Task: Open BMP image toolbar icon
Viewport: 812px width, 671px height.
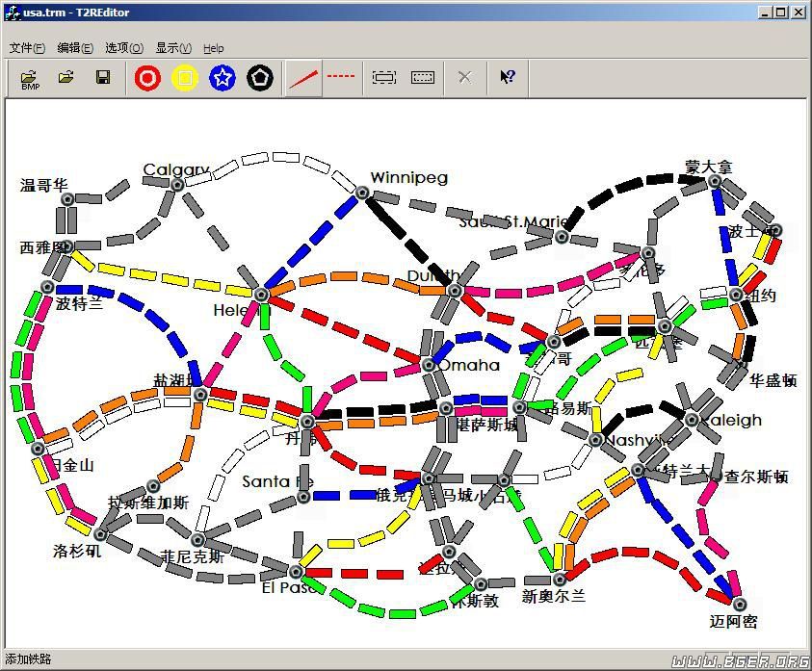Action: coord(30,79)
